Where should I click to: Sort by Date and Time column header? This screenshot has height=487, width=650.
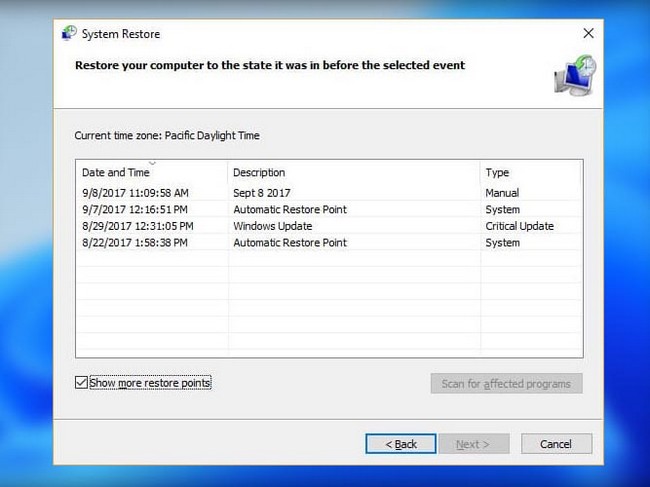pyautogui.click(x=116, y=173)
